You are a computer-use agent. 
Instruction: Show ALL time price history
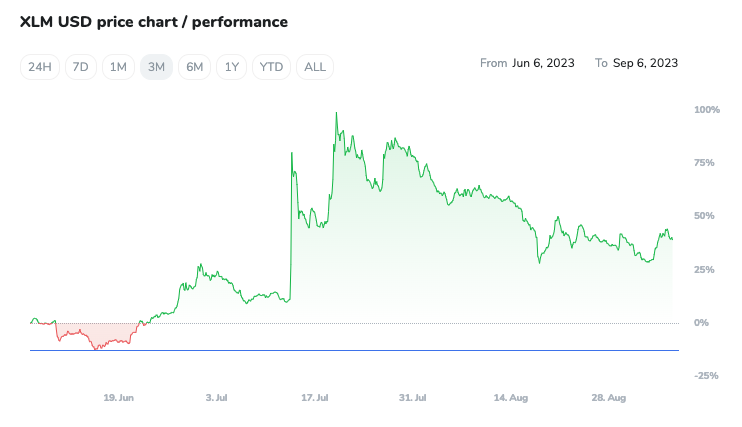(314, 67)
